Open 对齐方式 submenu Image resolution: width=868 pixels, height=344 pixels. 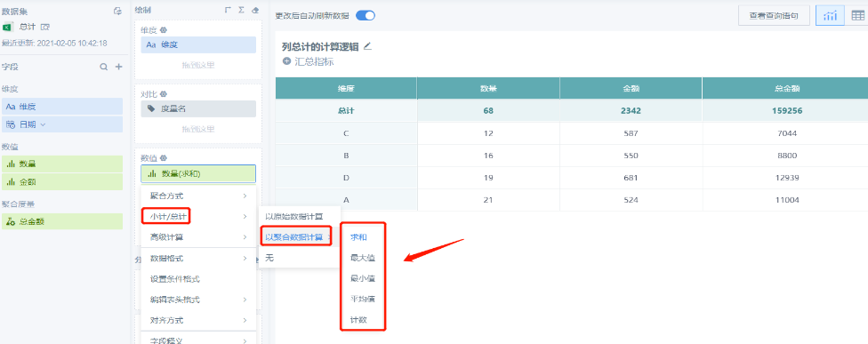point(198,320)
